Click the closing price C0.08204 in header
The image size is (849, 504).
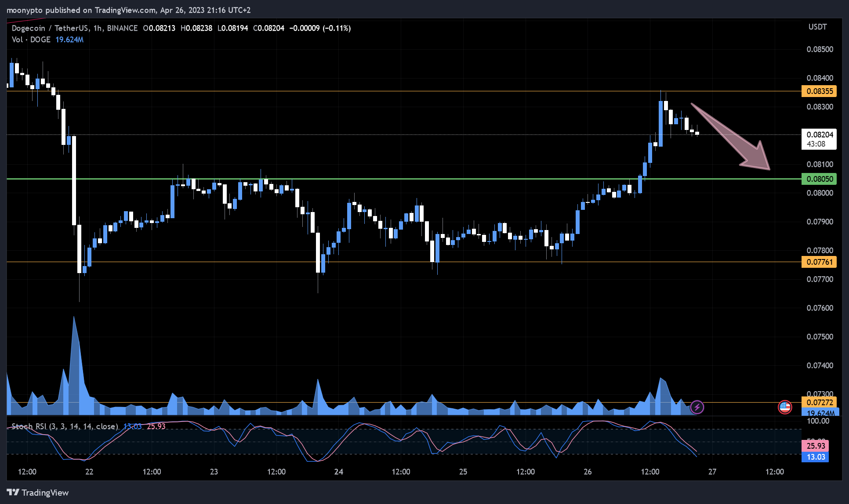(268, 28)
